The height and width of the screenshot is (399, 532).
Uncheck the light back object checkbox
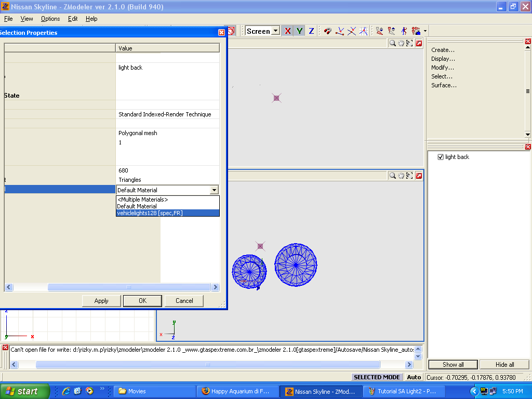click(441, 157)
